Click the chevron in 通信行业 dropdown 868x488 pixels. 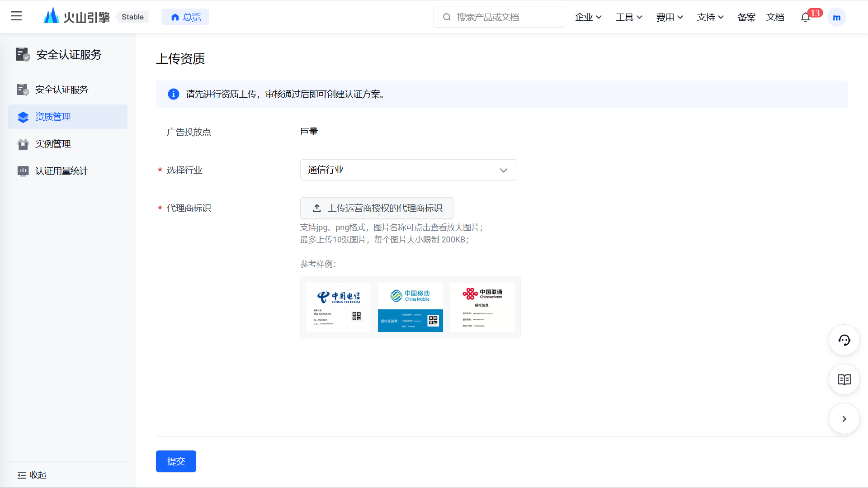(504, 171)
